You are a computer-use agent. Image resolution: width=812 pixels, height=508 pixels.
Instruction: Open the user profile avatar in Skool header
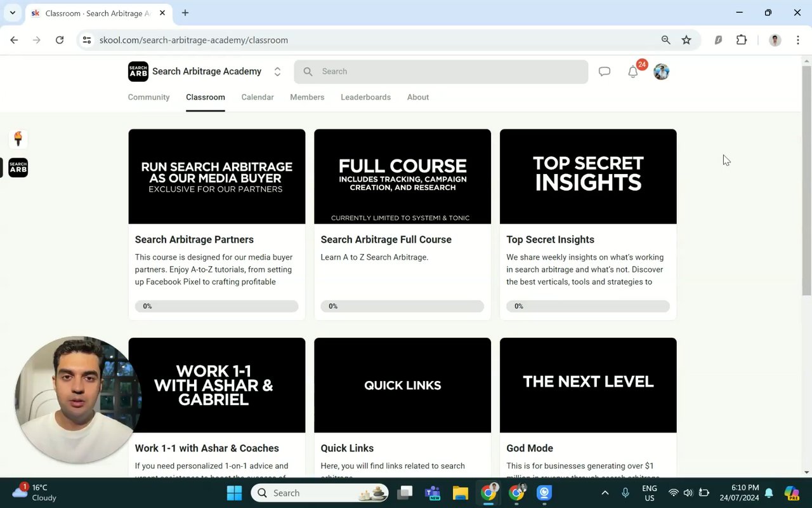pos(662,72)
